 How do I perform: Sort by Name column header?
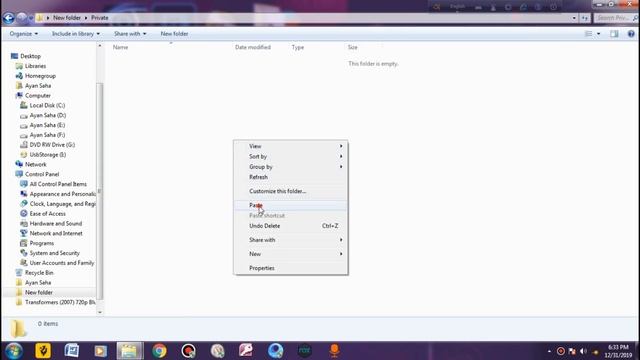(120, 47)
